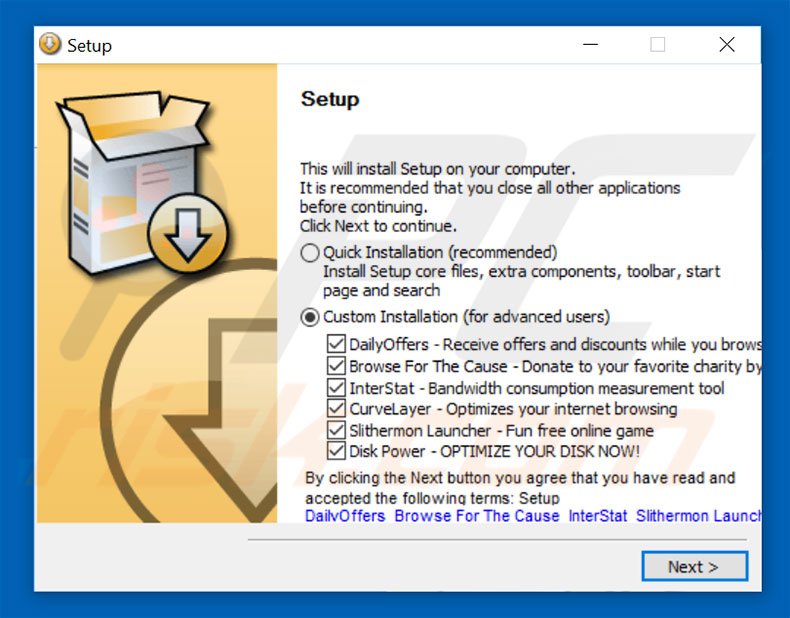Uncheck the Disk Power checkbox
Screen dimensions: 790x618
(x=336, y=451)
